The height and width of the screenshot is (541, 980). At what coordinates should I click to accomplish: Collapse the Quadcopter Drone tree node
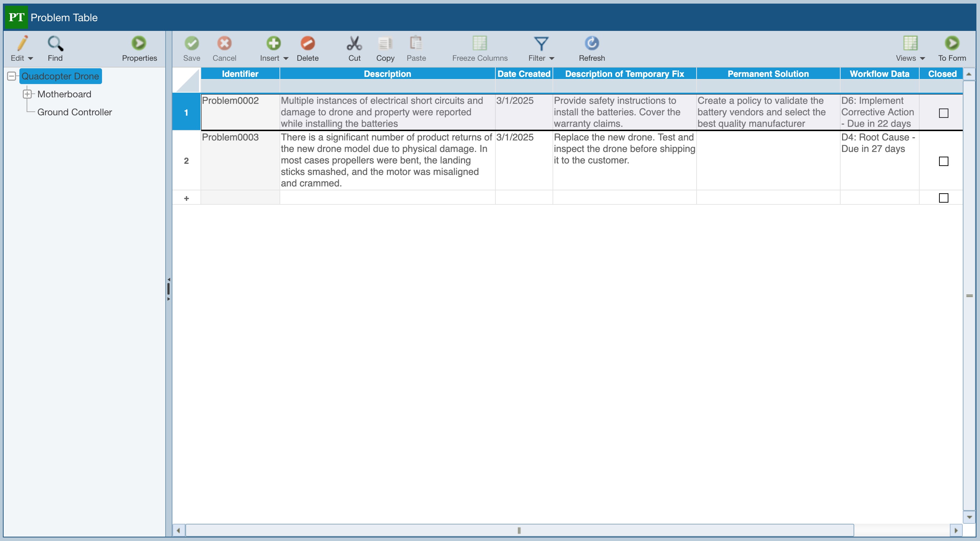(x=12, y=76)
